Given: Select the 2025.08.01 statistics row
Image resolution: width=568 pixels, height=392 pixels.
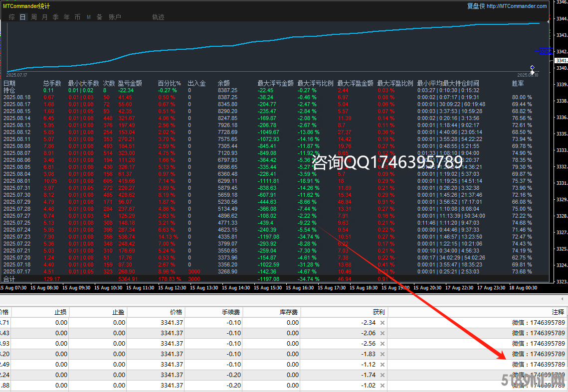Looking at the screenshot, I should (x=16, y=181).
